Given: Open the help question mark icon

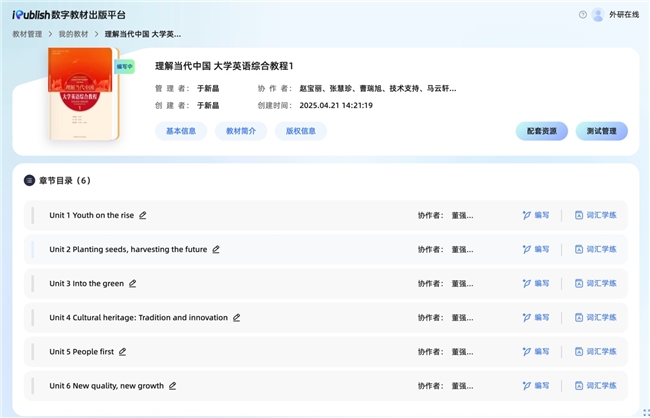Looking at the screenshot, I should pyautogui.click(x=583, y=14).
